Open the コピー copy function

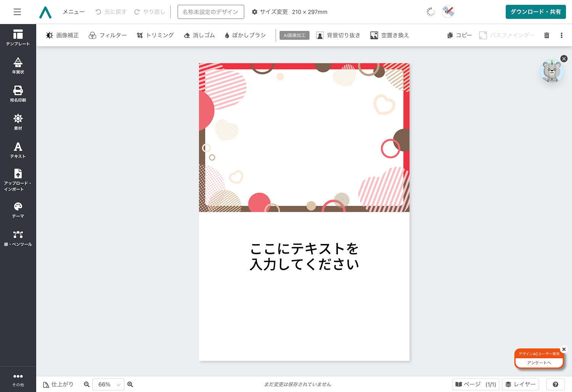point(459,35)
